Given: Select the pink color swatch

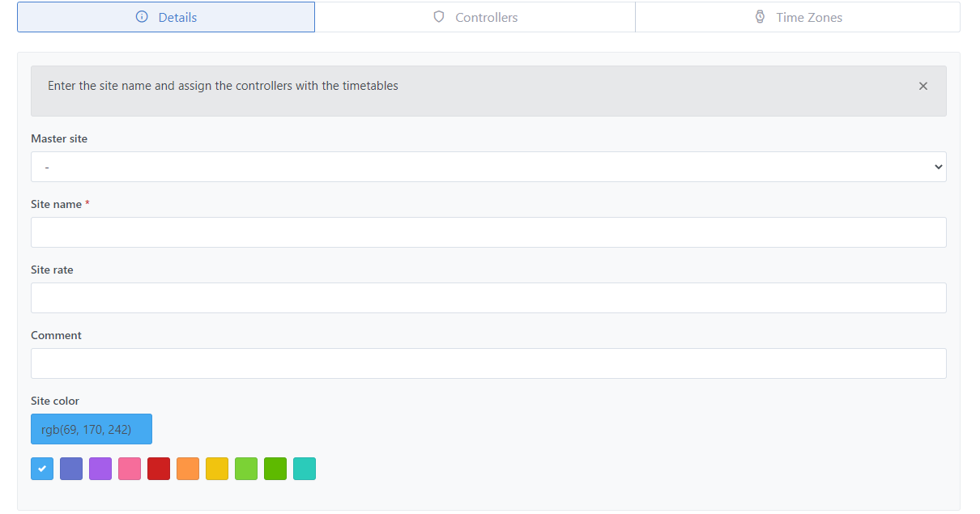Looking at the screenshot, I should pos(130,469).
